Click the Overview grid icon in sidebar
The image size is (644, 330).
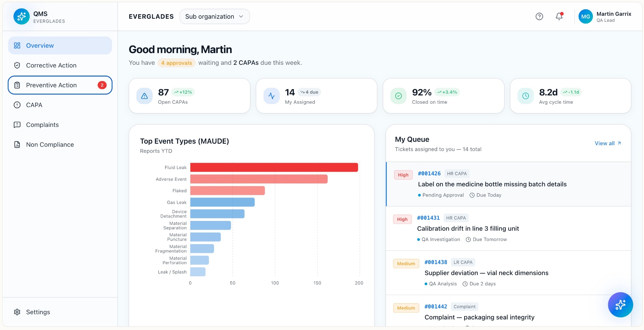[x=17, y=45]
